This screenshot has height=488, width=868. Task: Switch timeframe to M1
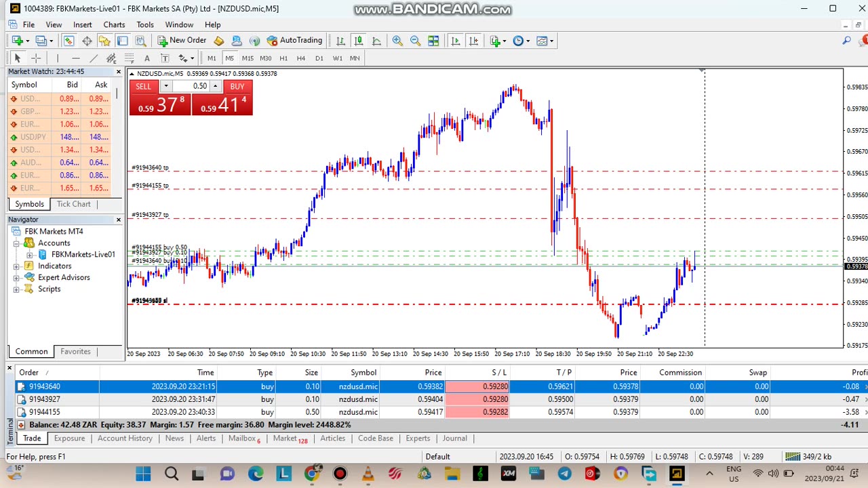click(212, 58)
